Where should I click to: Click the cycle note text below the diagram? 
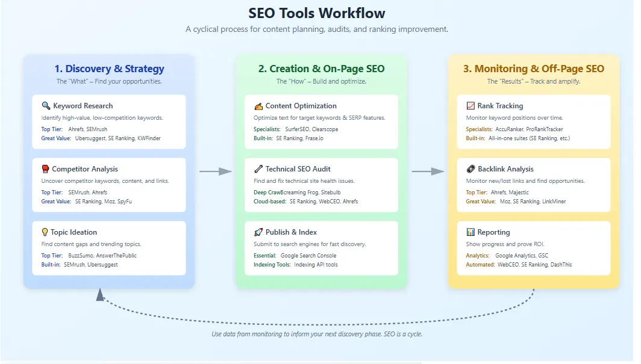[x=317, y=333]
